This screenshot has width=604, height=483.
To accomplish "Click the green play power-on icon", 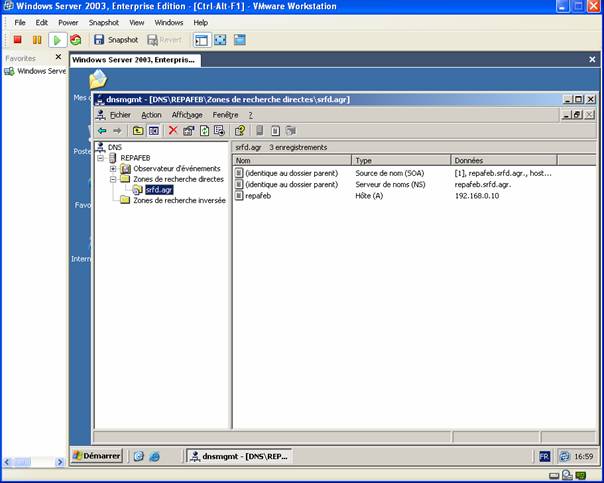I will click(57, 40).
